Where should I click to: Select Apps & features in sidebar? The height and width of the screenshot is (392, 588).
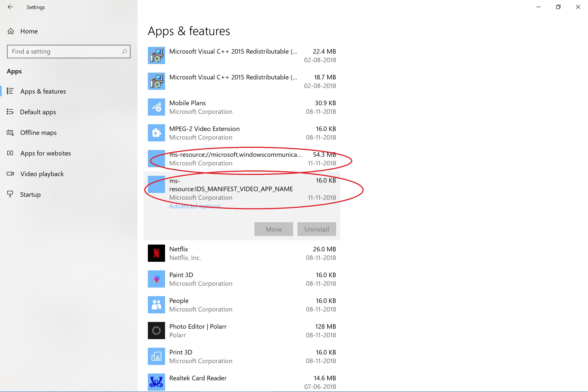43,91
